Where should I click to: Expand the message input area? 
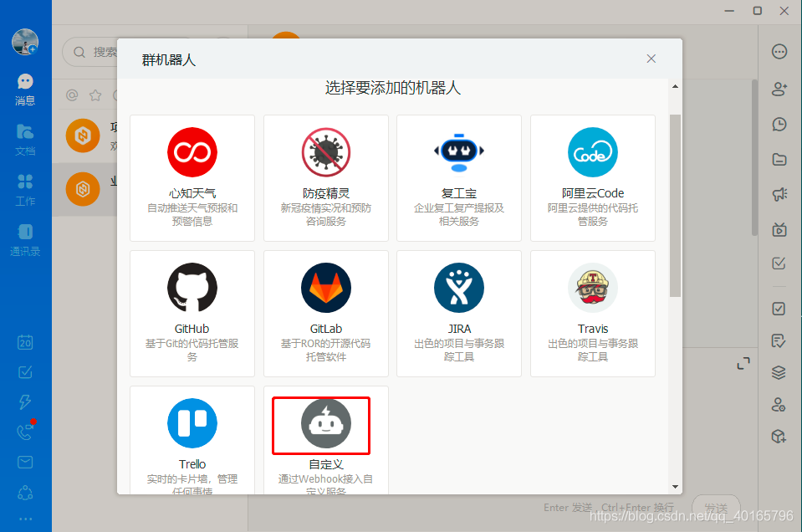point(743,363)
